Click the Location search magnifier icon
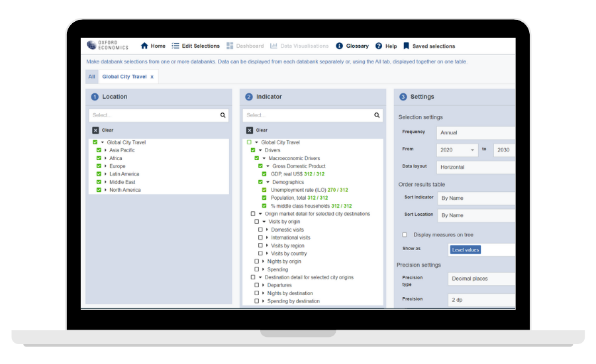 click(223, 115)
